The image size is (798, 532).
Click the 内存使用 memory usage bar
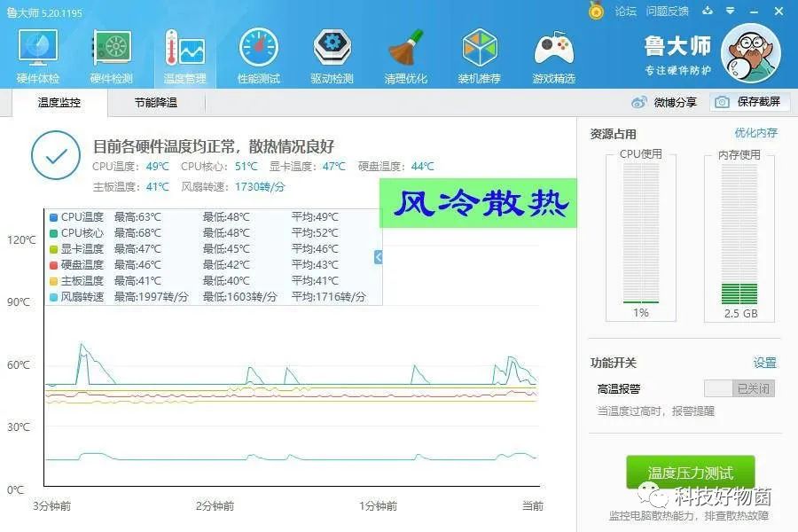coord(739,233)
